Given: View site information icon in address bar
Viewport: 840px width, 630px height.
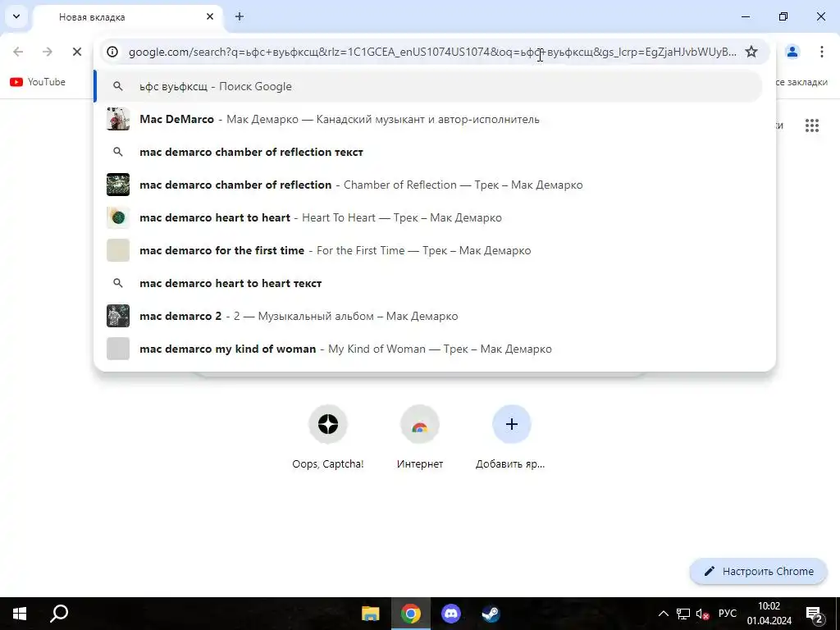Looking at the screenshot, I should [112, 52].
